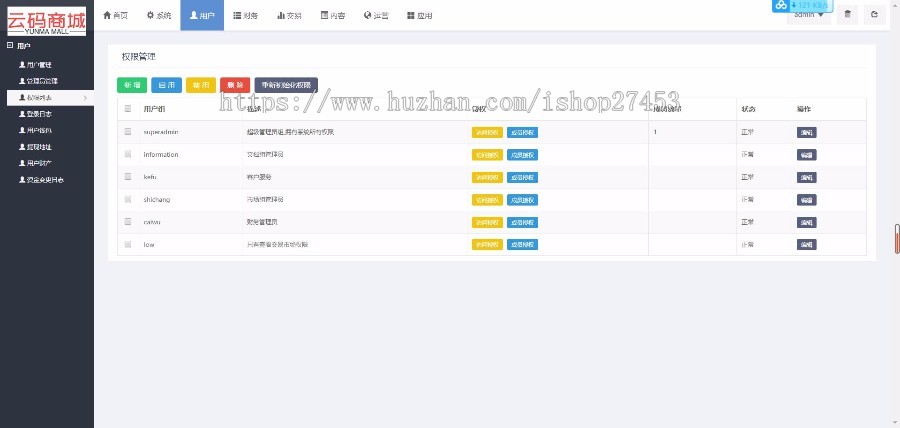Click the cloud download speed widget icon
The height and width of the screenshot is (428, 900).
[781, 5]
